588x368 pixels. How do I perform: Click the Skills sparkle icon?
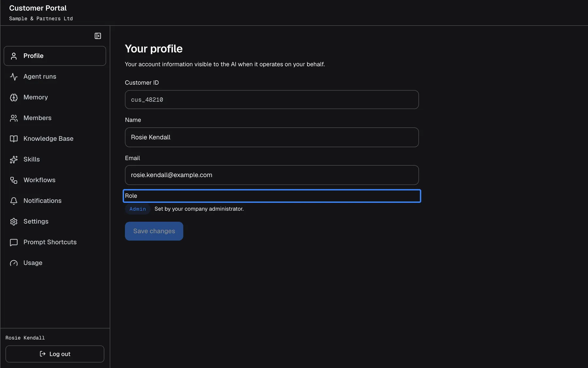tap(14, 159)
